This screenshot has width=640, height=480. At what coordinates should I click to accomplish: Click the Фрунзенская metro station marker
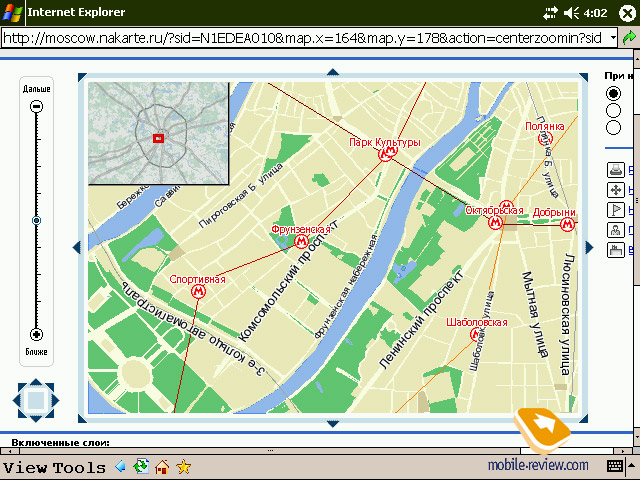(301, 242)
